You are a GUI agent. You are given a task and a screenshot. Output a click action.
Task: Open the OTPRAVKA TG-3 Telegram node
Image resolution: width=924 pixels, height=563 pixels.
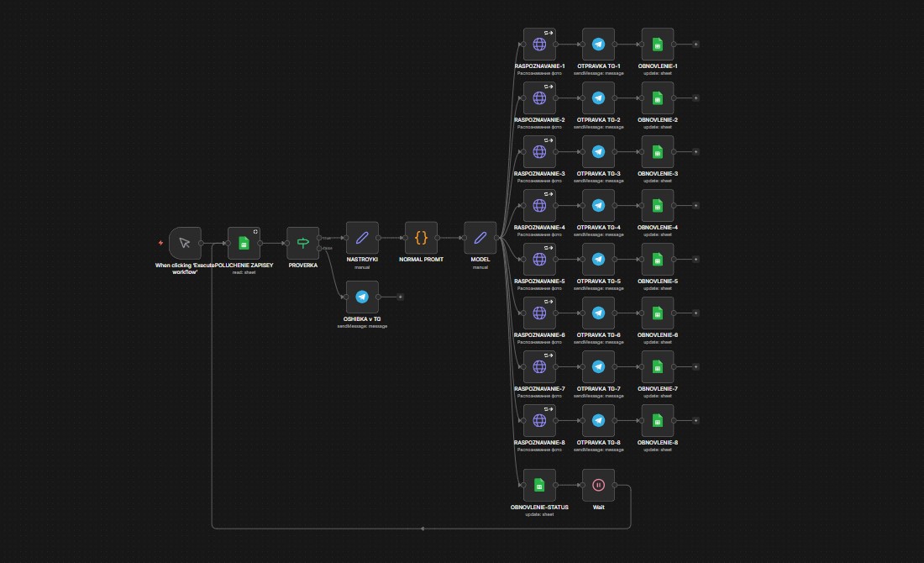(598, 152)
